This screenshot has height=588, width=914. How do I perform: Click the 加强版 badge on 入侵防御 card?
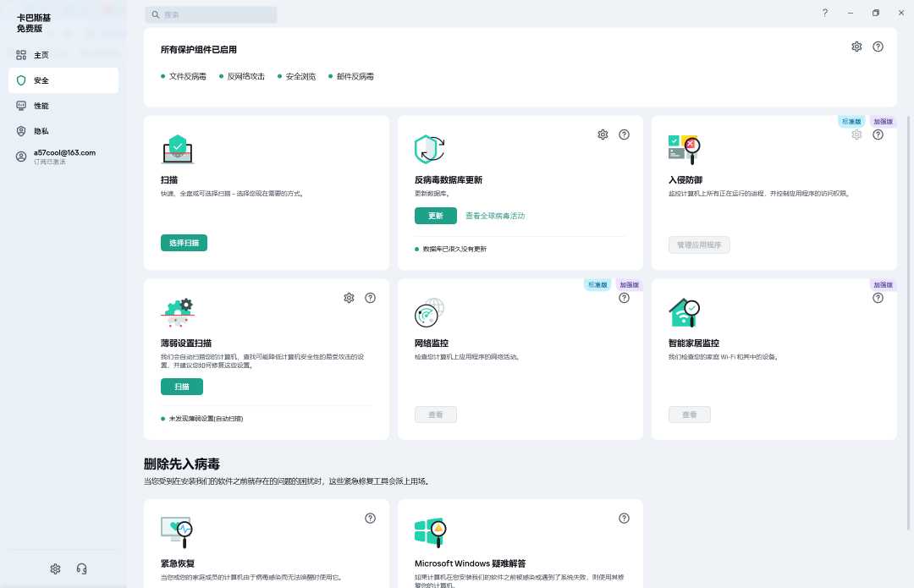883,121
